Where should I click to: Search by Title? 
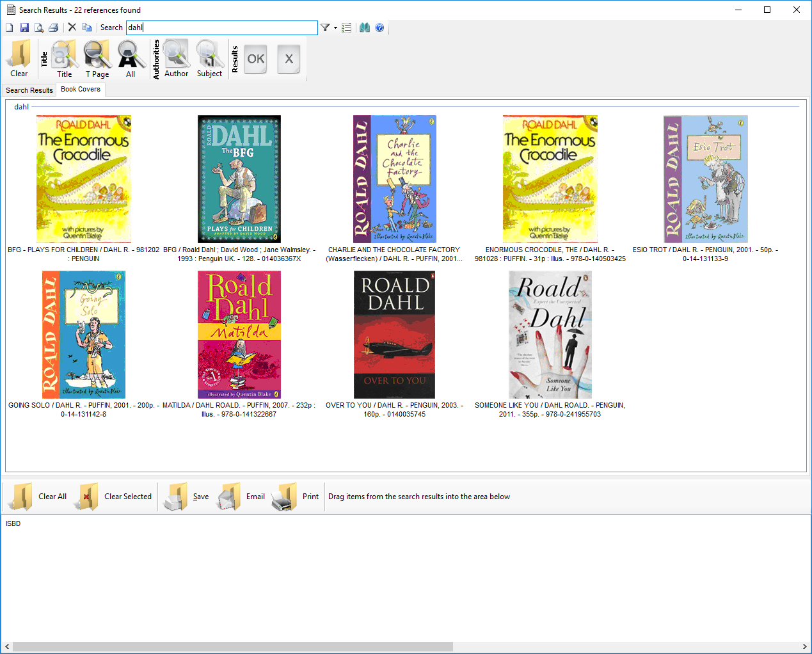65,58
